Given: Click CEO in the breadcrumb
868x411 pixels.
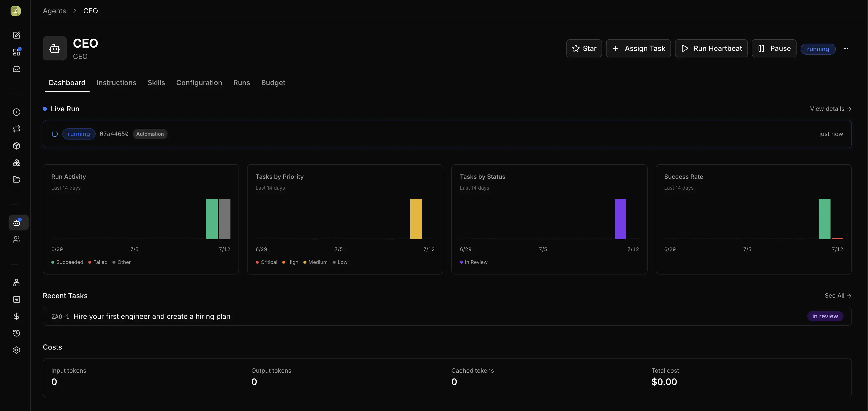Looking at the screenshot, I should click(x=90, y=11).
